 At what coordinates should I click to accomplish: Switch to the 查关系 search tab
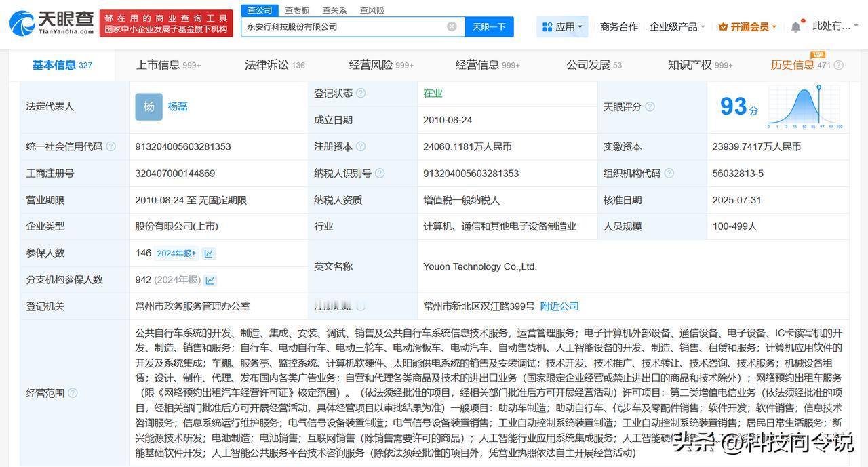tap(335, 10)
